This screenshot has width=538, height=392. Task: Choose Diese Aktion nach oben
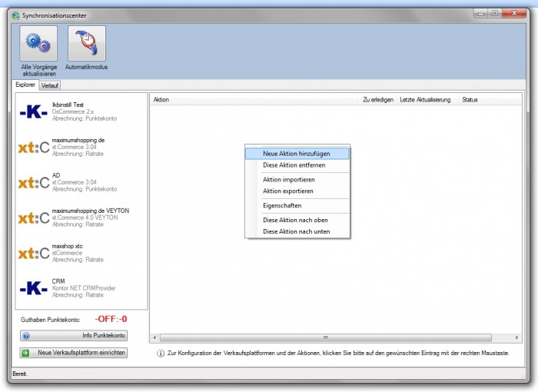pos(297,220)
